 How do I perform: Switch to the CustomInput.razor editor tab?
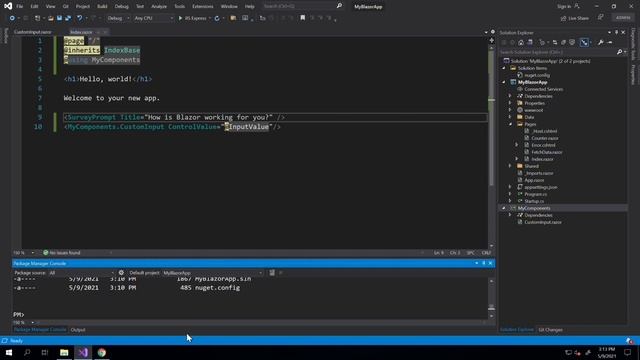coord(33,32)
